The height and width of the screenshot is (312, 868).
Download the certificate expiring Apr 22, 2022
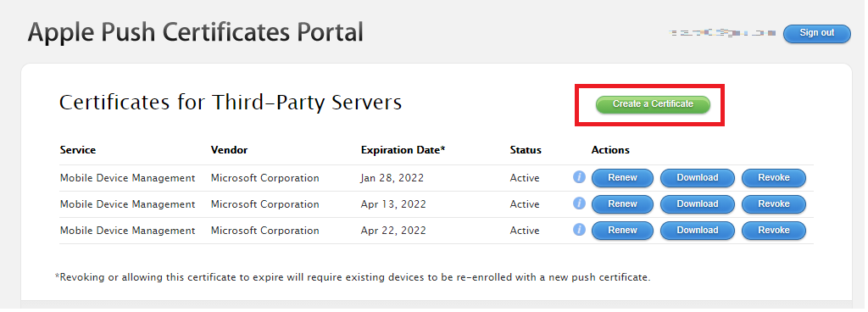pos(698,230)
